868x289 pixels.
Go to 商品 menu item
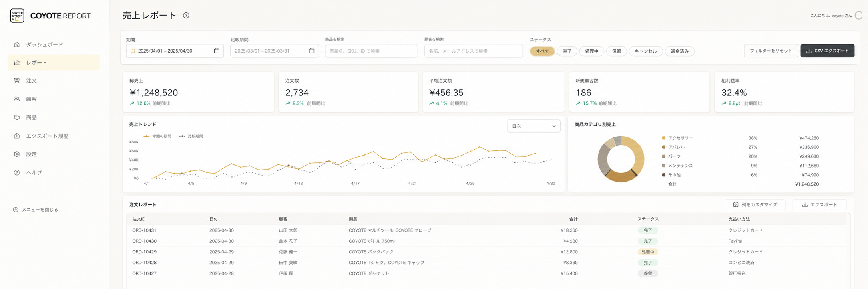coord(54,117)
